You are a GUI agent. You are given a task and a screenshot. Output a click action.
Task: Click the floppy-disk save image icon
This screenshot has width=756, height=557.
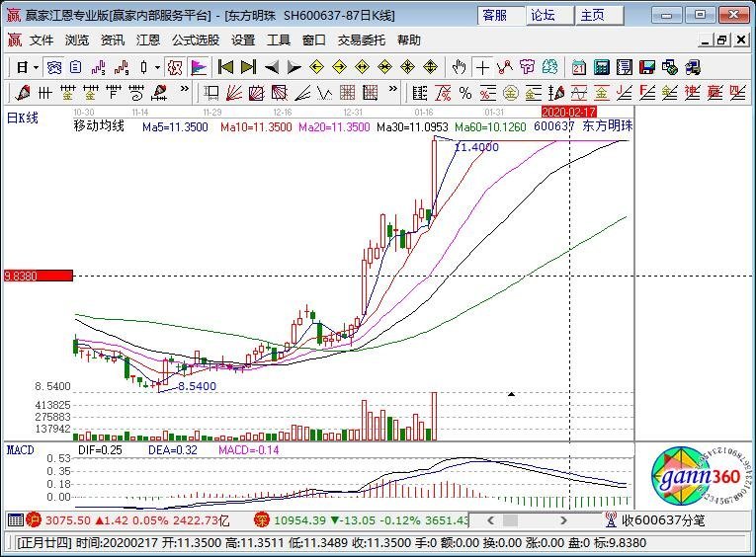coord(646,67)
